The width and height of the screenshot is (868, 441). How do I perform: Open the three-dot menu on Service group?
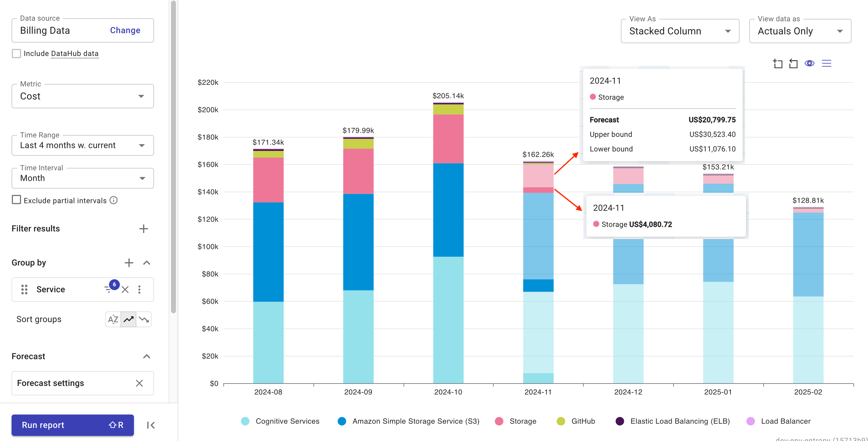(x=139, y=289)
